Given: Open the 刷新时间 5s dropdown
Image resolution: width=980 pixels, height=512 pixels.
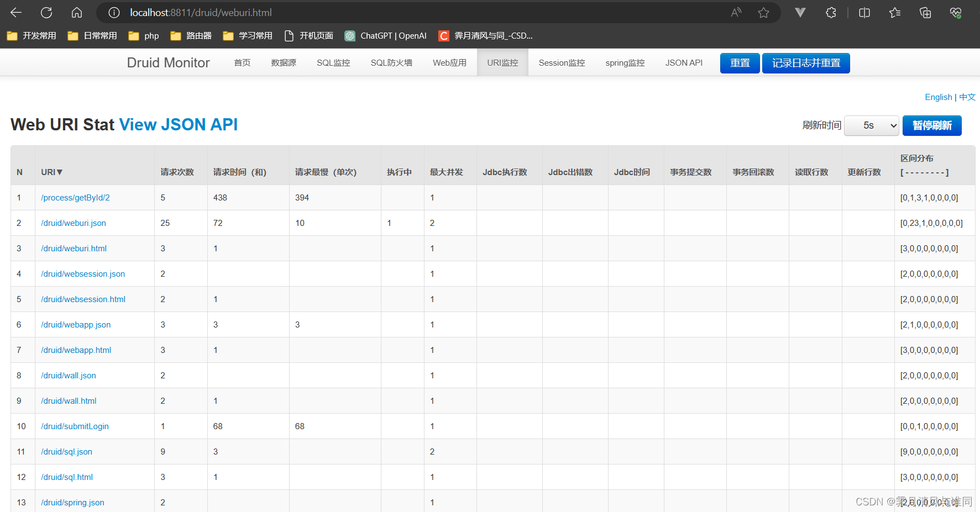Looking at the screenshot, I should pos(872,125).
